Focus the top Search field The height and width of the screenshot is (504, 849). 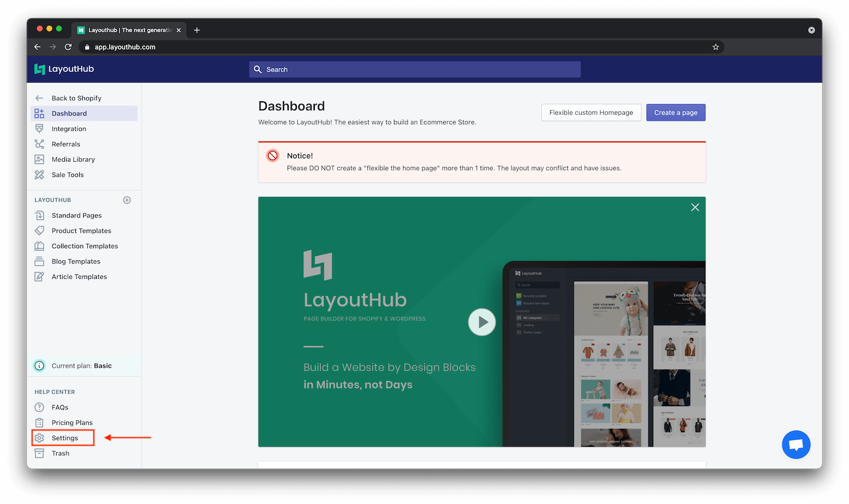point(415,69)
